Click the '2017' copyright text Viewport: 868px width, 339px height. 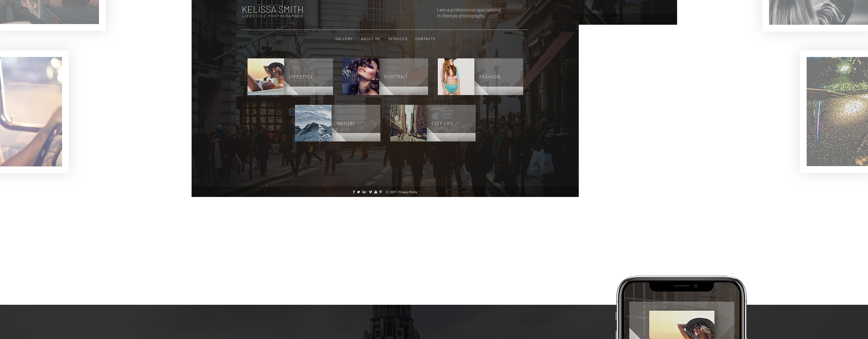393,192
